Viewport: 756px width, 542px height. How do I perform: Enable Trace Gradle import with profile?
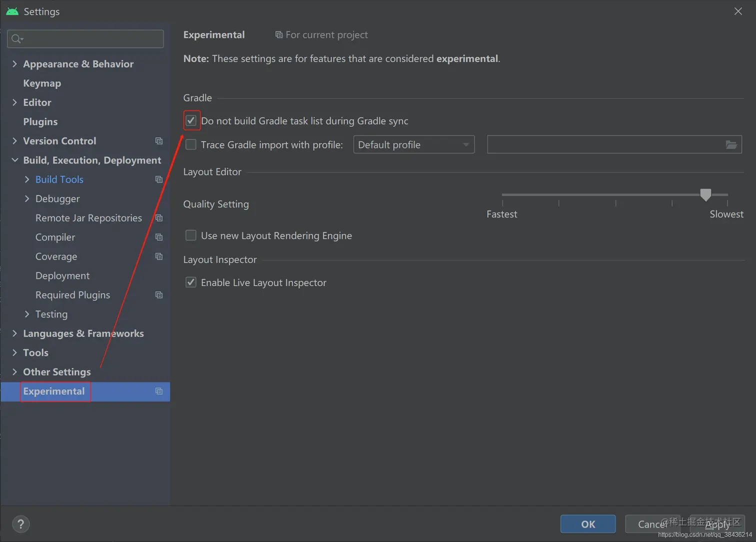tap(191, 144)
